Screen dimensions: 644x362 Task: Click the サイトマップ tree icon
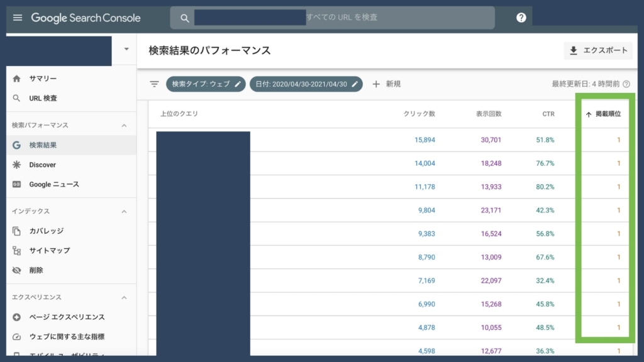pos(16,251)
